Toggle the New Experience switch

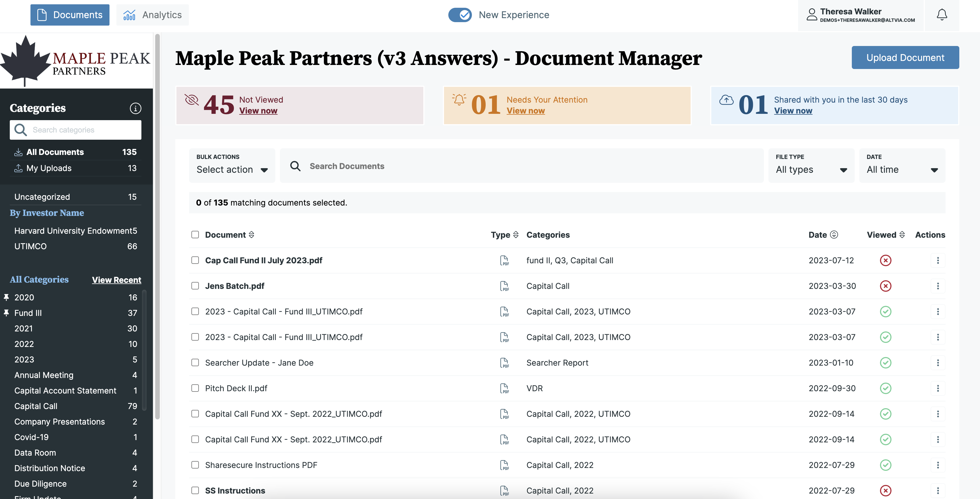point(460,15)
